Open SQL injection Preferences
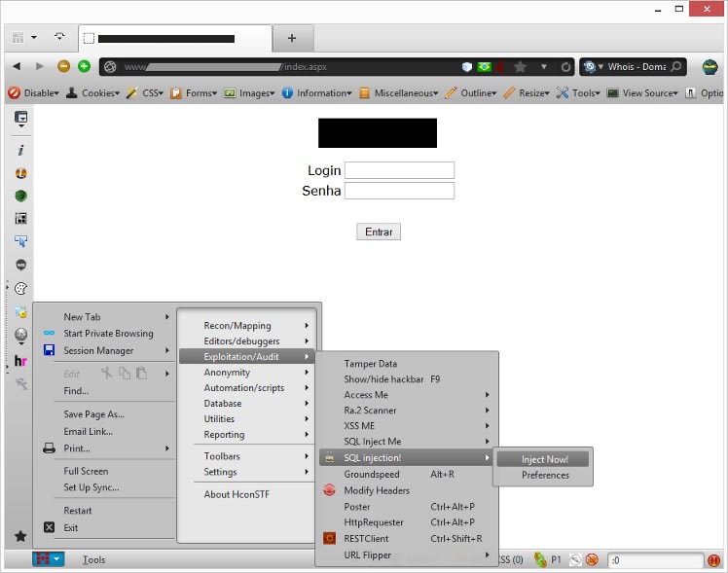 click(x=545, y=475)
